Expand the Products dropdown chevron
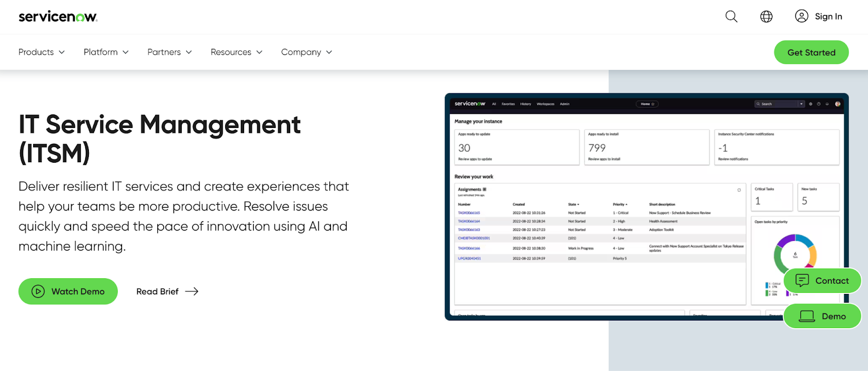 (62, 52)
